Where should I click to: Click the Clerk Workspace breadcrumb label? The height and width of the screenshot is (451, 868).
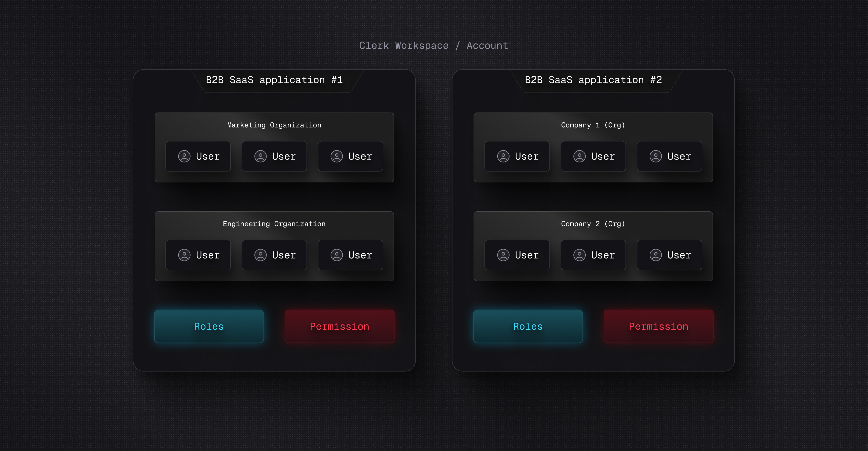[404, 45]
